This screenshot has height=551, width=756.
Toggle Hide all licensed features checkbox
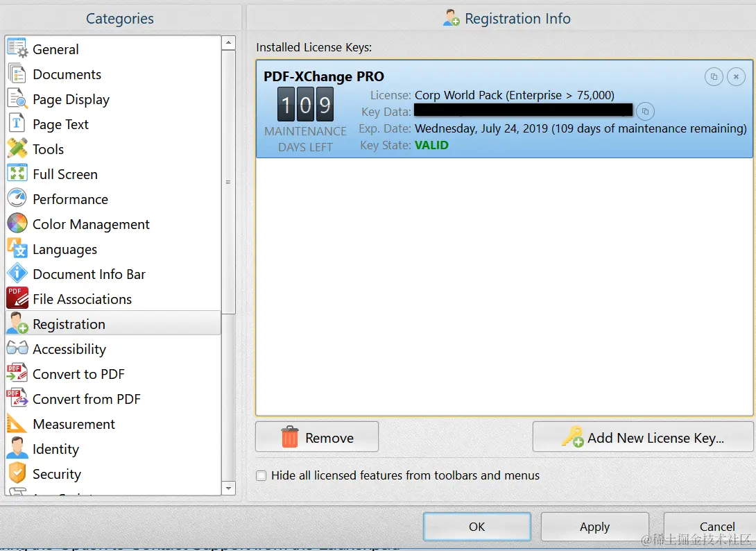click(261, 476)
